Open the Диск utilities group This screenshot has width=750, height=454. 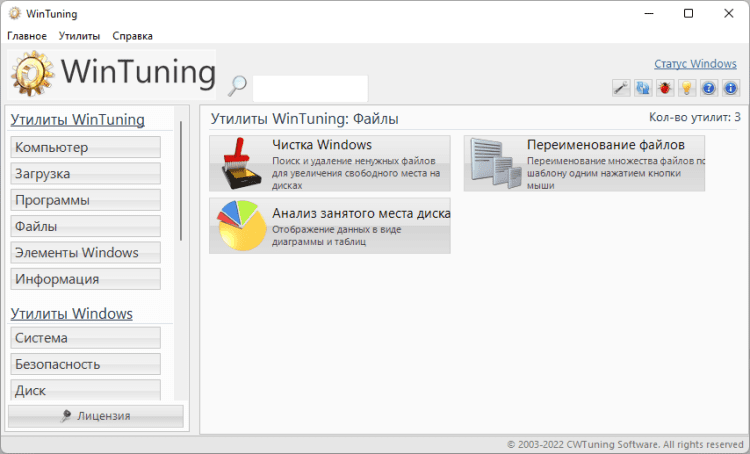click(x=86, y=390)
